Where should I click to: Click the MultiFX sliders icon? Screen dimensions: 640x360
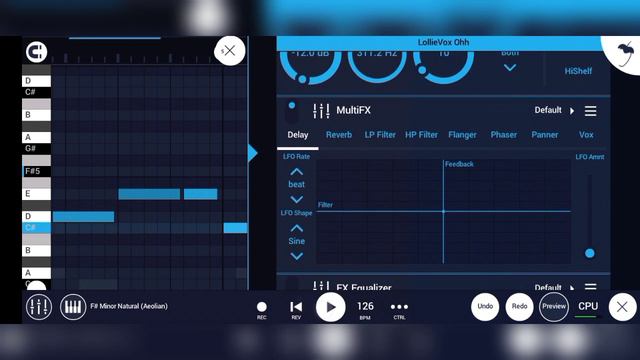321,111
